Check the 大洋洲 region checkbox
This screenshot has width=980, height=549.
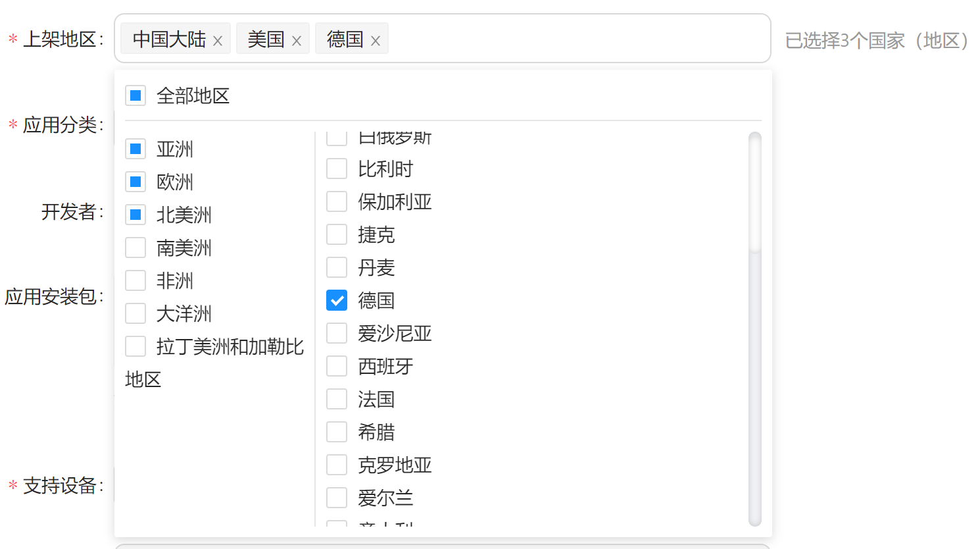pos(135,314)
